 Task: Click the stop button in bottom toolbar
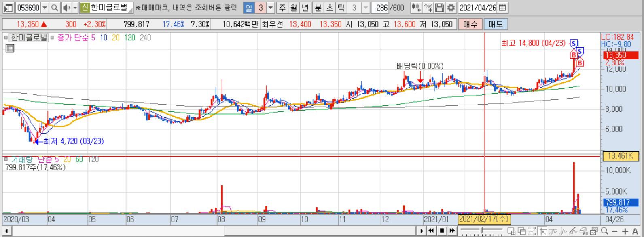[x=442, y=231]
